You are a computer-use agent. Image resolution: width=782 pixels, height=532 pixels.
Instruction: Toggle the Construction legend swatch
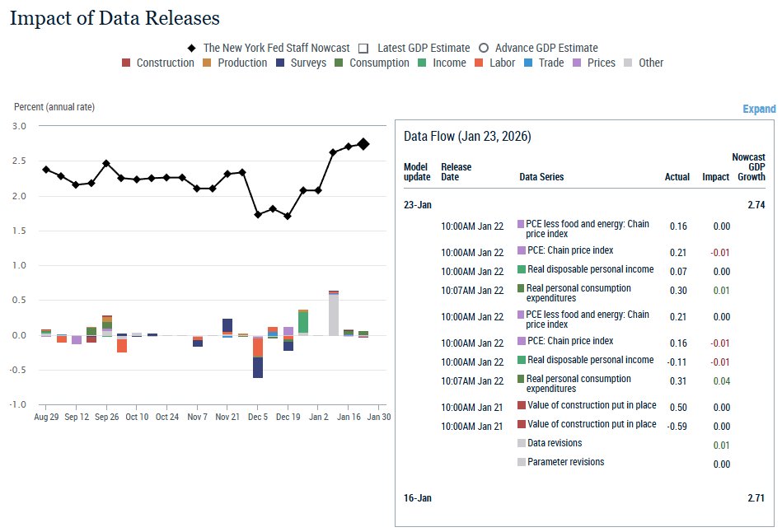click(x=126, y=63)
